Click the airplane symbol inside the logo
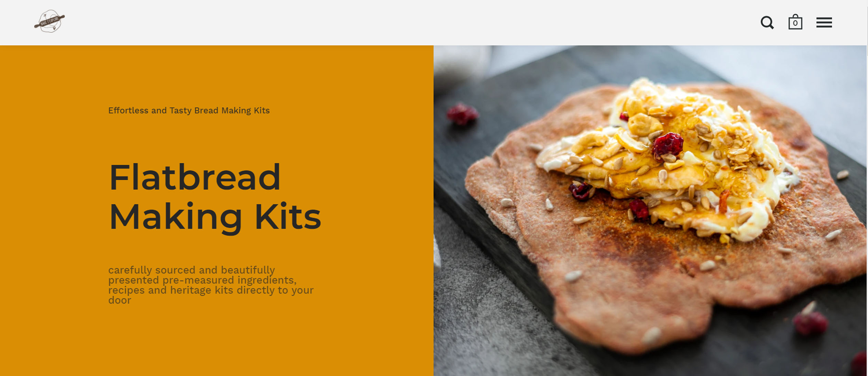 point(45,16)
